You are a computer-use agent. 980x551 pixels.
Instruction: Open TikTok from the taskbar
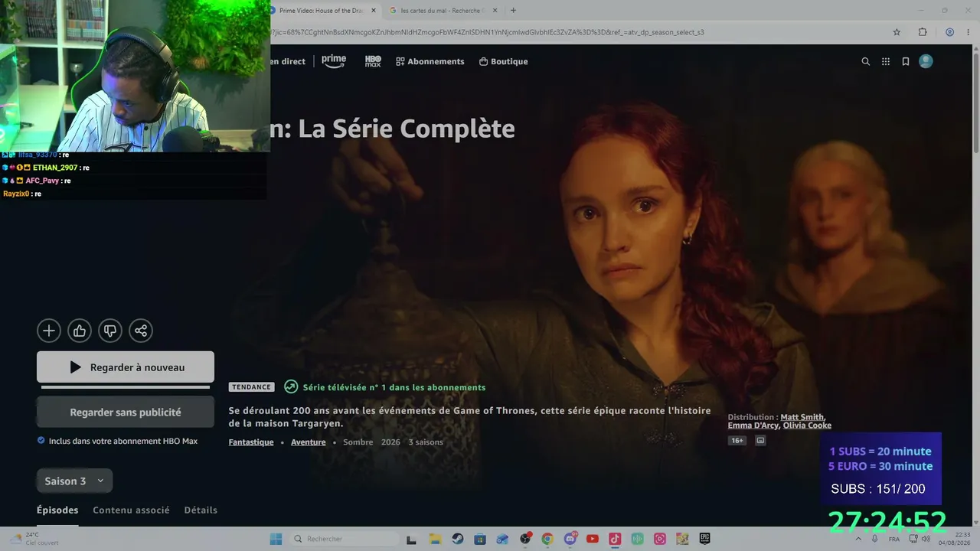(615, 539)
